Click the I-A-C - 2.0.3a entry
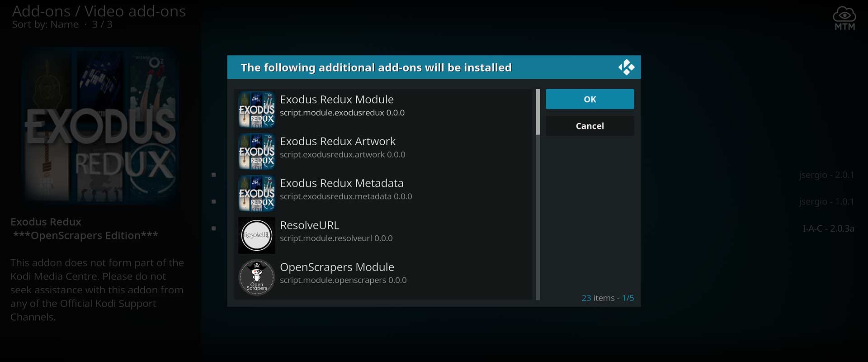The width and height of the screenshot is (868, 362). point(828,229)
